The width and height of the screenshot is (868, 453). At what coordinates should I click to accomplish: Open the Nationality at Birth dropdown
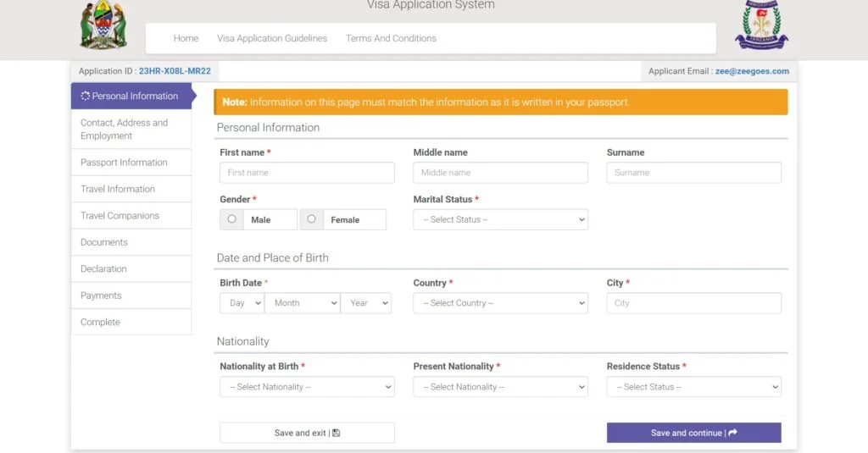[x=307, y=387]
